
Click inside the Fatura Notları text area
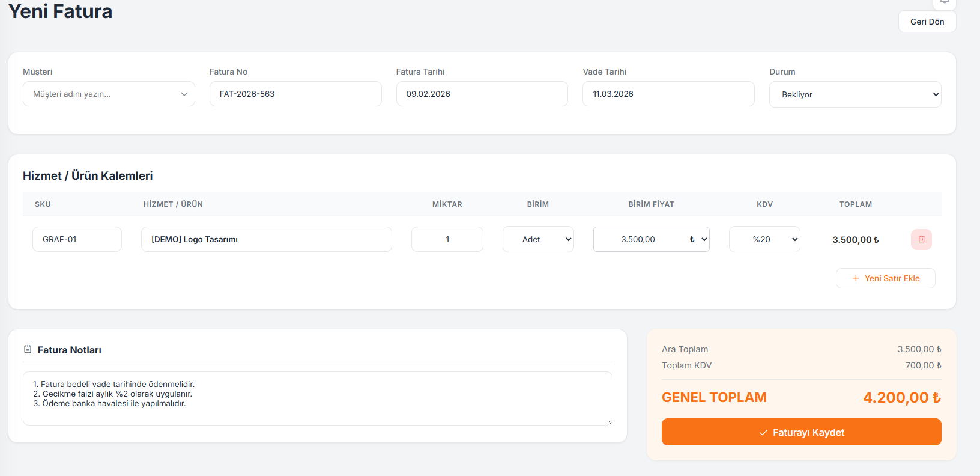click(x=317, y=398)
